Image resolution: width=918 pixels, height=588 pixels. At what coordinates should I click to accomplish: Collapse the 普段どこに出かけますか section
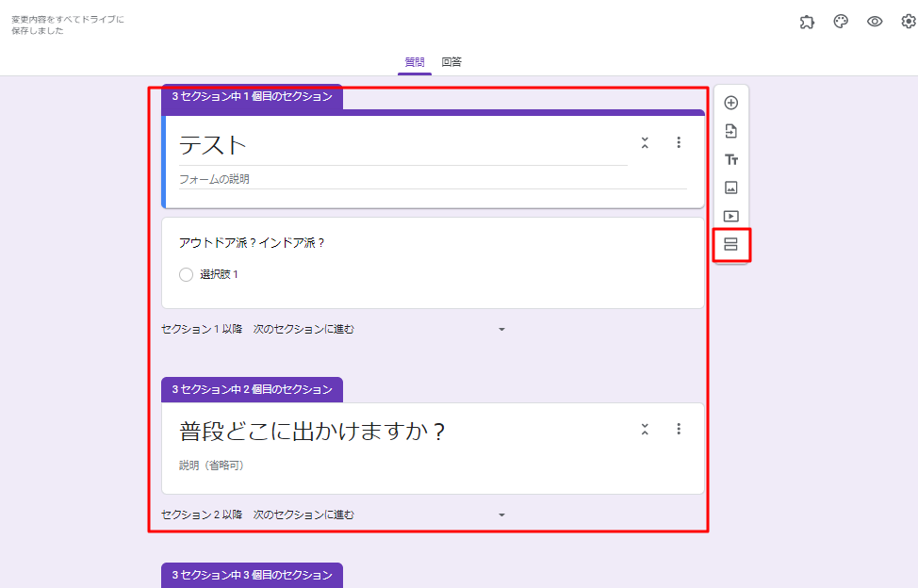coord(645,430)
